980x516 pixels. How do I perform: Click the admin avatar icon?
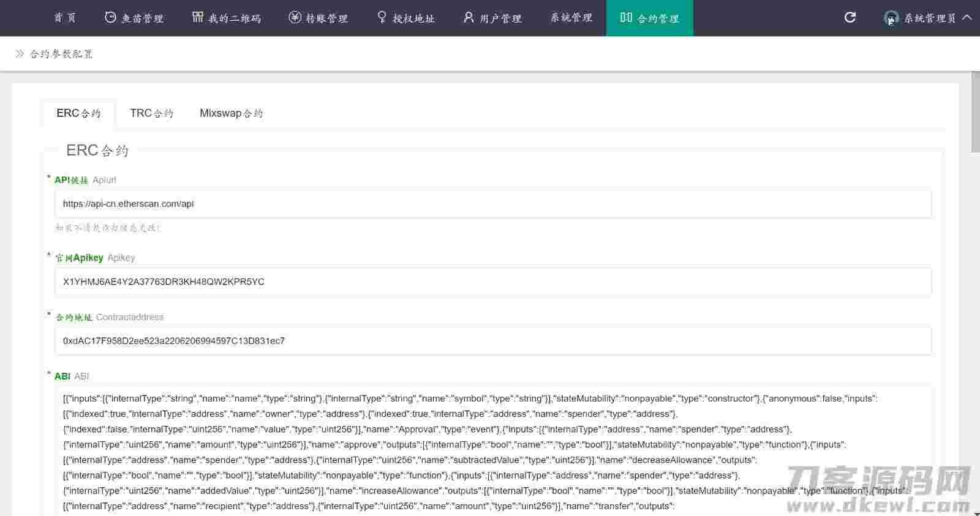pos(891,18)
